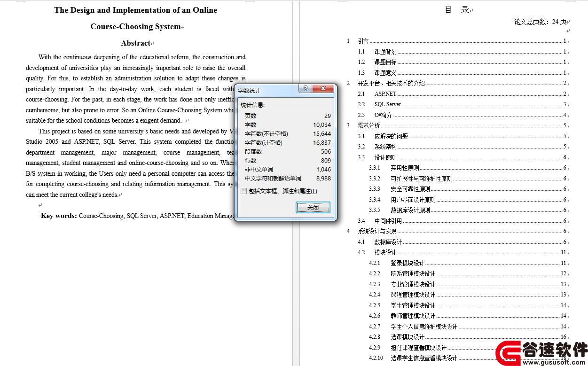Open contents entry 2.2 SQL Server
The width and height of the screenshot is (588, 366).
point(463,104)
